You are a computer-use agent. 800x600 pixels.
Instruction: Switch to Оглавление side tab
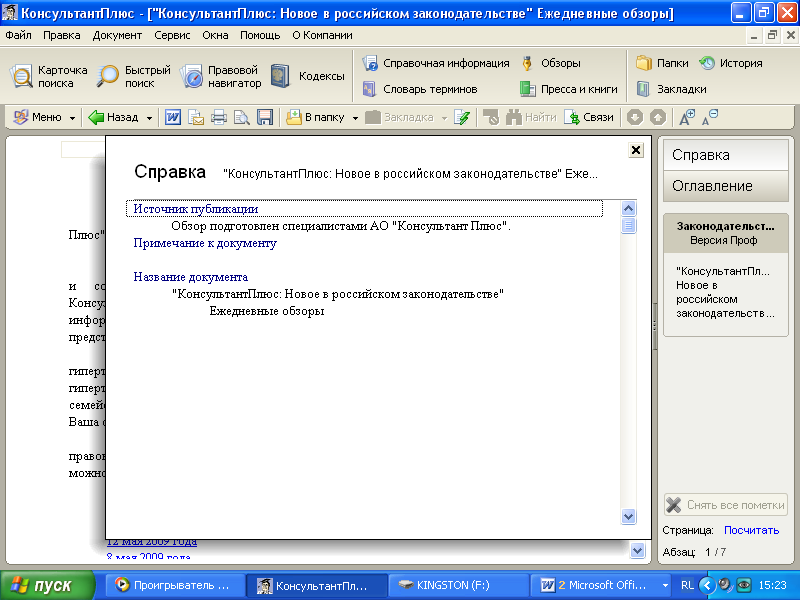(726, 186)
